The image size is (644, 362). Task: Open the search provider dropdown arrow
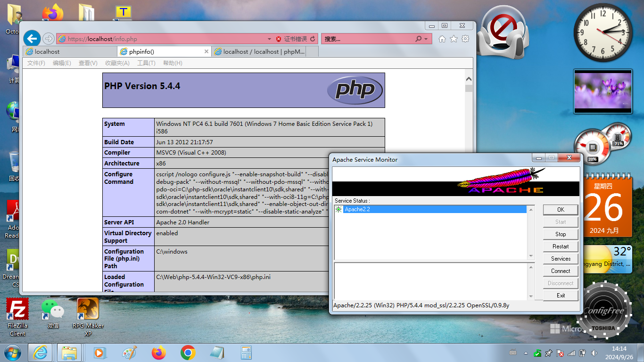click(x=426, y=39)
